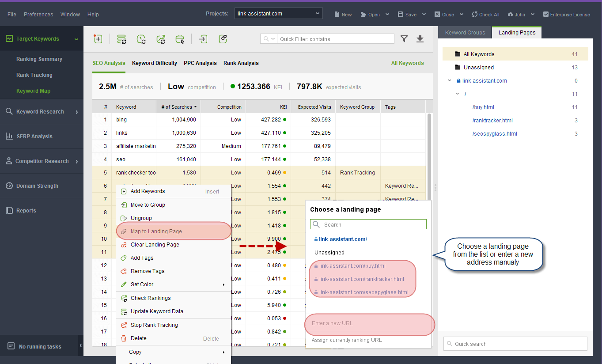
Task: Open the Preferences menu
Action: point(38,15)
